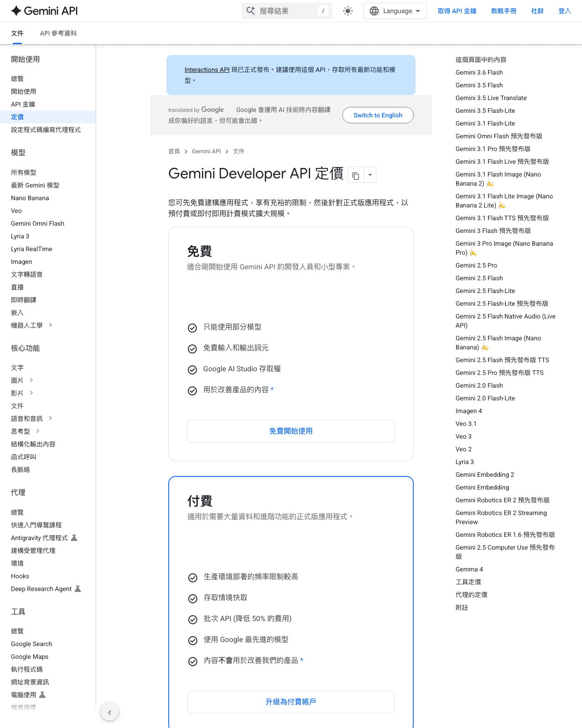The image size is (582, 728).
Task: Open the dropdown arrow next to copy icon
Action: click(x=370, y=175)
